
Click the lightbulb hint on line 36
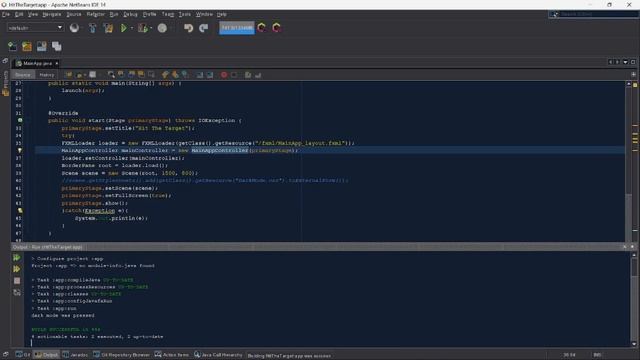(20, 151)
